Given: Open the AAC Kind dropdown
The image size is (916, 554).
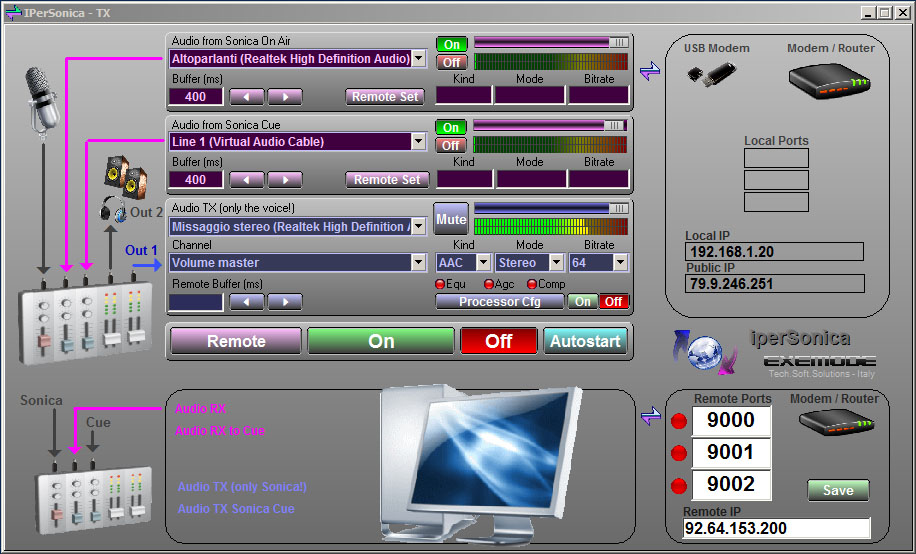Looking at the screenshot, I should [484, 263].
